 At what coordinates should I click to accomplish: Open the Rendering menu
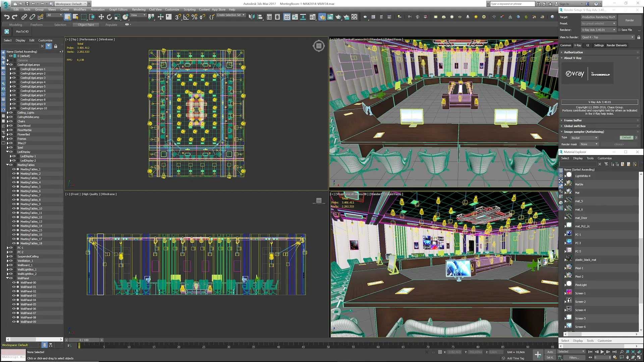click(x=139, y=9)
